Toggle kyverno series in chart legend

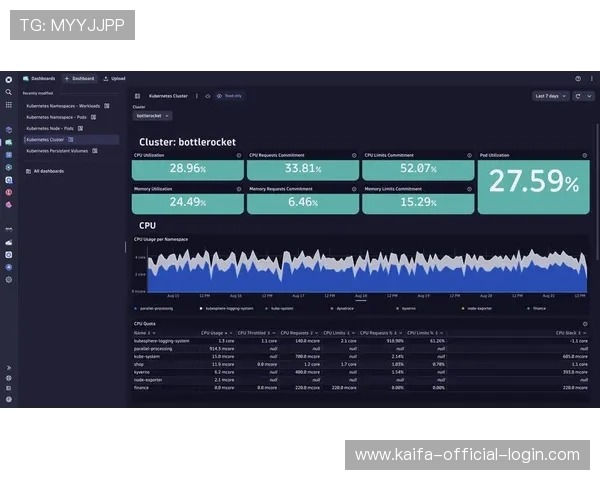pos(406,309)
